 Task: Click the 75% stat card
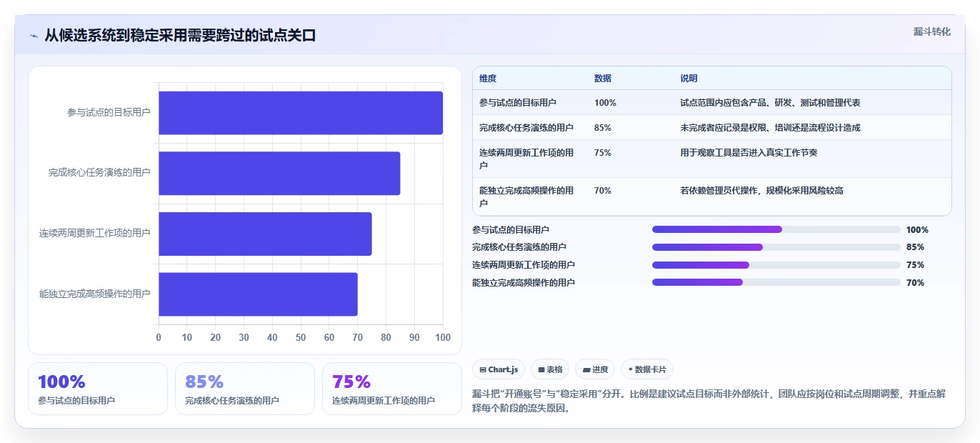[392, 389]
